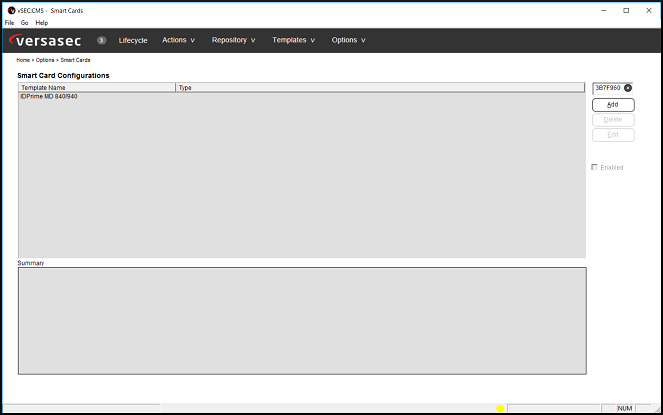Screen dimensions: 663x415
Task: Go to Home in the breadcrumb
Action: pos(23,60)
